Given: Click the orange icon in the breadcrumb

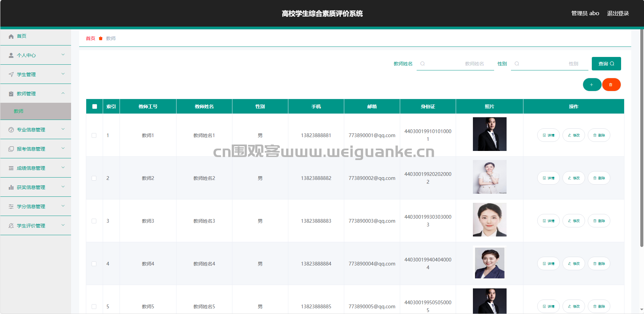Looking at the screenshot, I should click(x=101, y=38).
